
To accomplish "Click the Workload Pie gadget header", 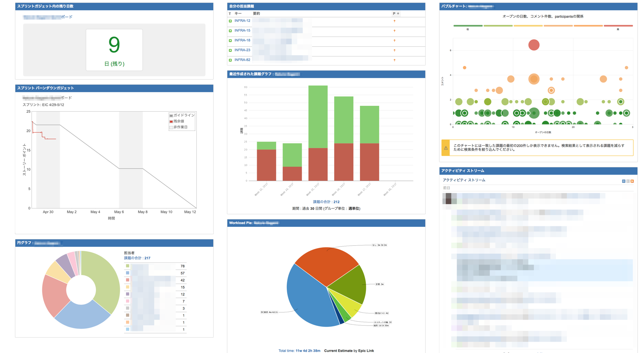I will pyautogui.click(x=326, y=223).
